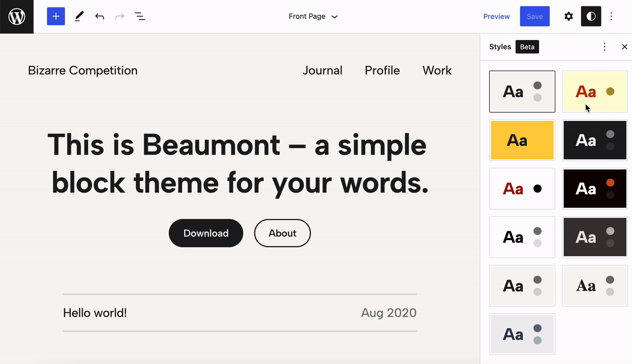Click the WordPress logo icon
Screen dimensions: 632x364
pyautogui.click(x=17, y=17)
